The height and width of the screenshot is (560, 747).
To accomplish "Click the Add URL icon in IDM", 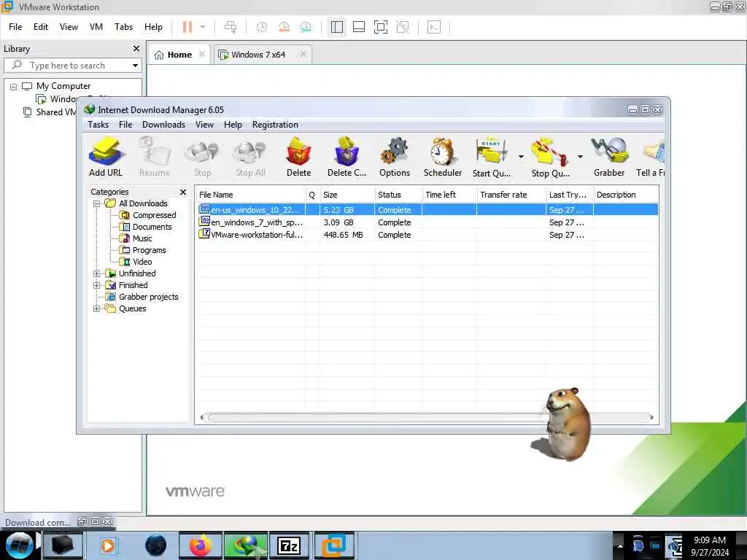I will (106, 157).
